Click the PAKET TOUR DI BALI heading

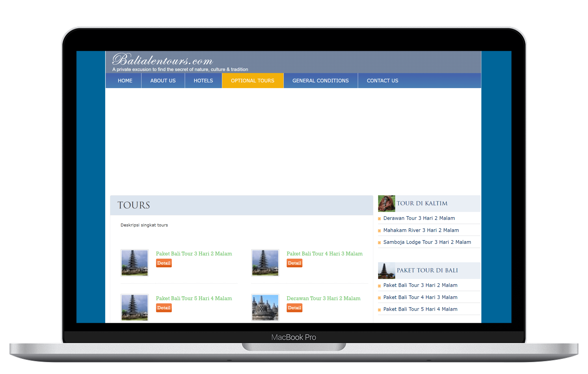[x=427, y=270]
